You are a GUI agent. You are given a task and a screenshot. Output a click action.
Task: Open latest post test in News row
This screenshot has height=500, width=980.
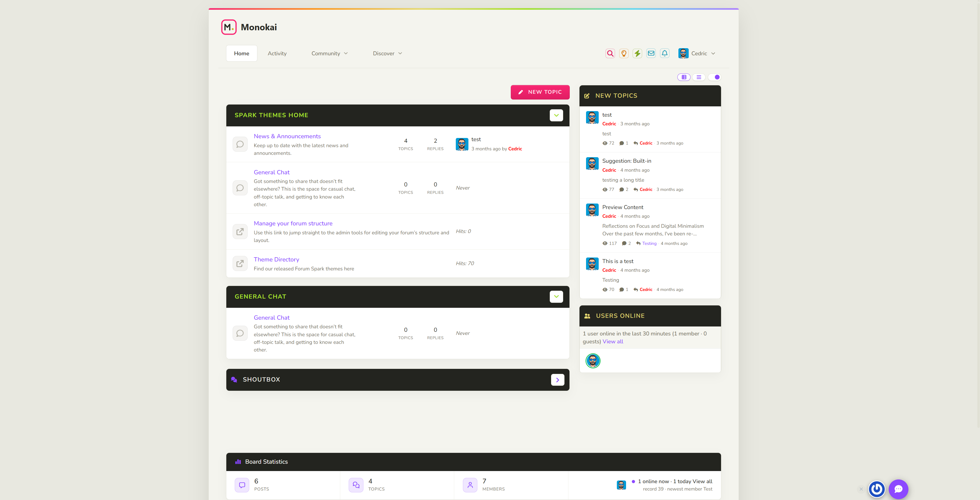[x=476, y=140]
